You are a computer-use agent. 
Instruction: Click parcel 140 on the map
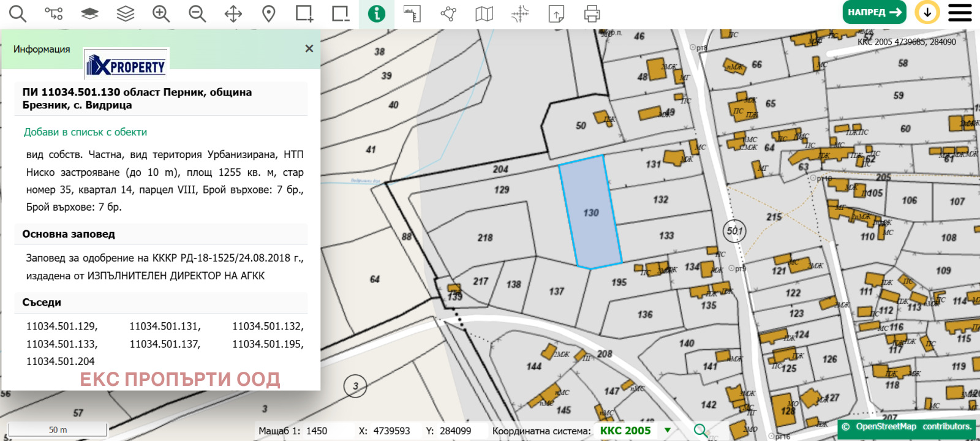[x=687, y=343]
